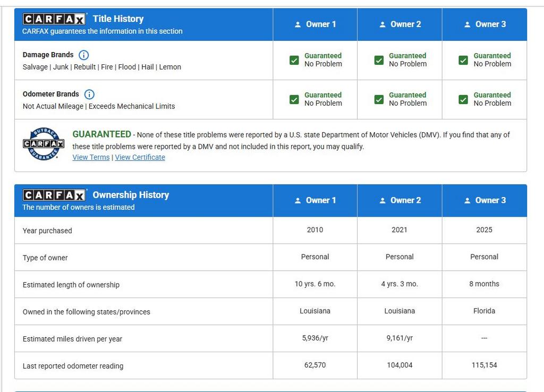Click the CARFAX Buyback Guarantee badge

coord(44,144)
